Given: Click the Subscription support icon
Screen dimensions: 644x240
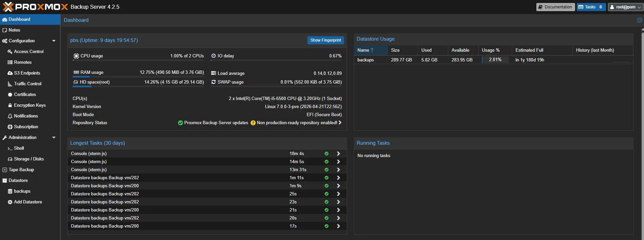Looking at the screenshot, I should click(x=10, y=127).
